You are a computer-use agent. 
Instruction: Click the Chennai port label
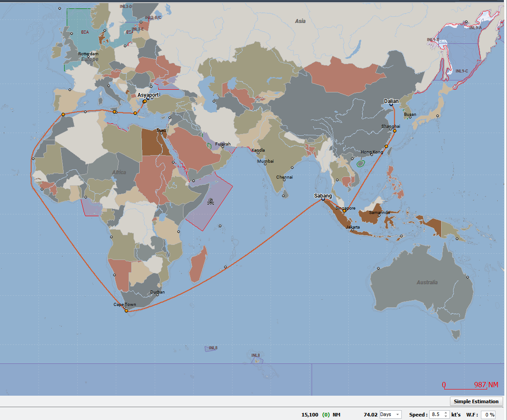click(x=285, y=177)
